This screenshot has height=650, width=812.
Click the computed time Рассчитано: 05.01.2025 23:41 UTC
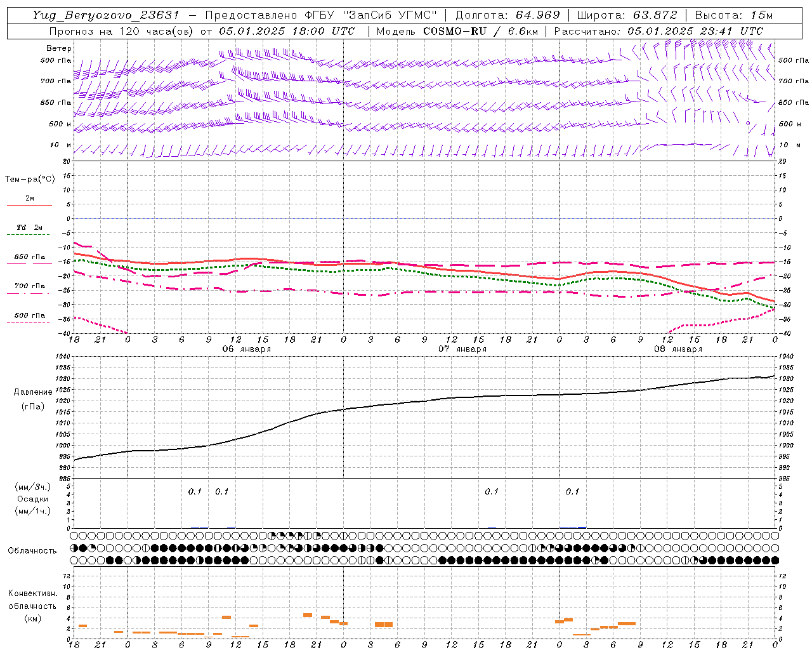[658, 30]
